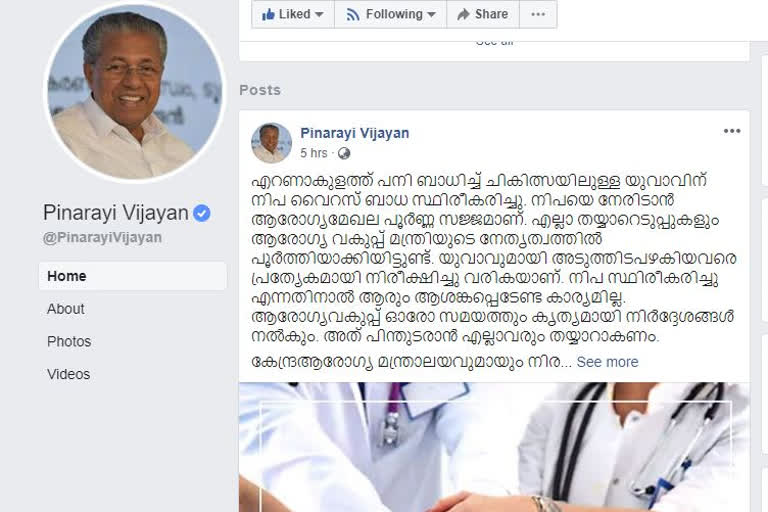Click the @PinarayiVijayan username handle
Image resolution: width=768 pixels, height=512 pixels.
tap(102, 238)
